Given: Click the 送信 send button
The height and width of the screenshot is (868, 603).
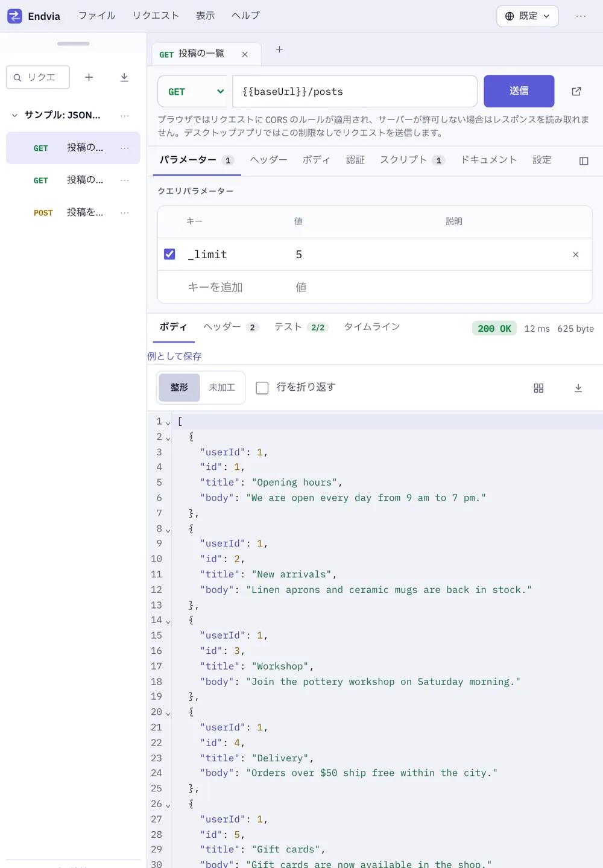Looking at the screenshot, I should (519, 91).
